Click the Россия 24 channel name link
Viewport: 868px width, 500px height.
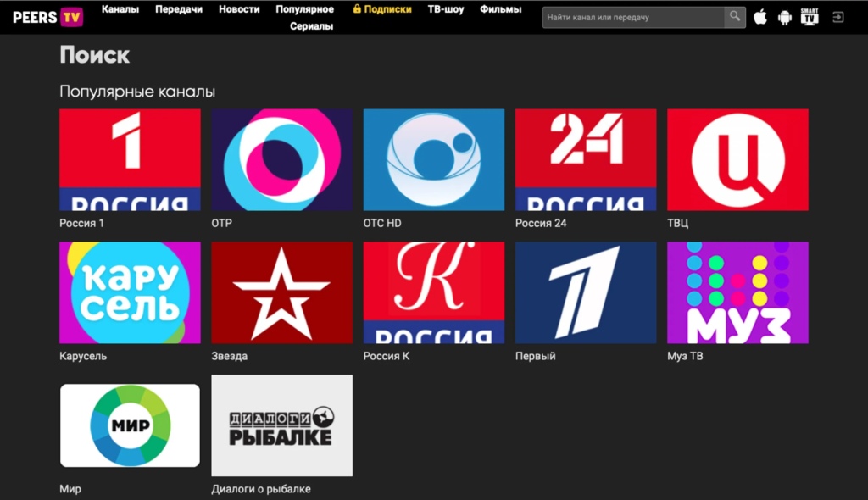pyautogui.click(x=541, y=224)
